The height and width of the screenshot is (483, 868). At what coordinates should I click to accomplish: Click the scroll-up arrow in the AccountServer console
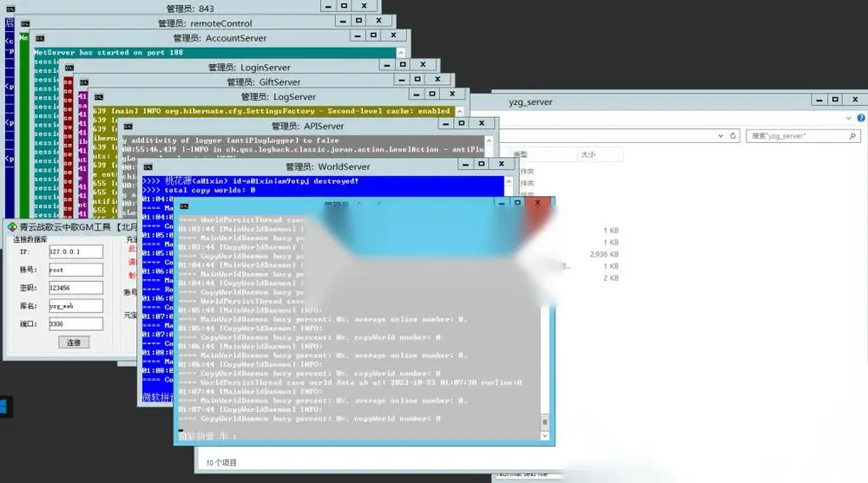[x=400, y=53]
